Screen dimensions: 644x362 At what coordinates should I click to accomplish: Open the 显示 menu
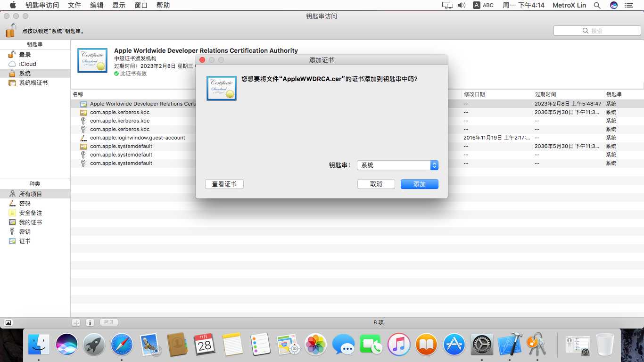(119, 5)
